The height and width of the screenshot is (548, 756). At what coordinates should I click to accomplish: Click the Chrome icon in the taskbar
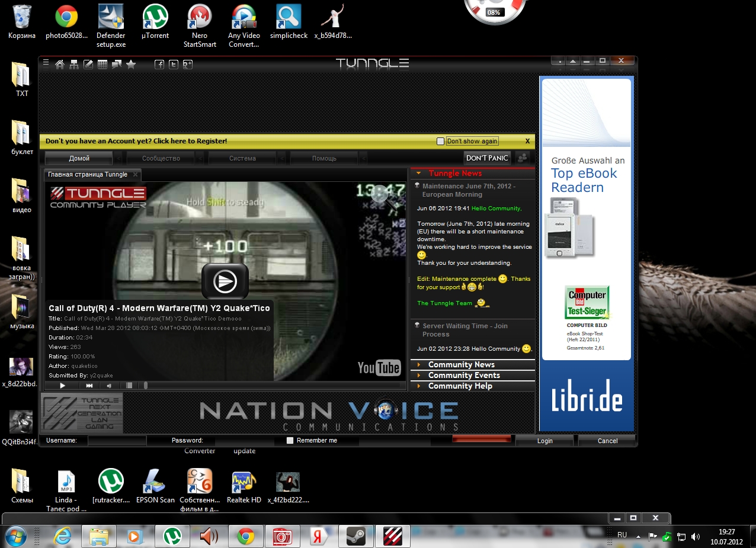(x=245, y=536)
